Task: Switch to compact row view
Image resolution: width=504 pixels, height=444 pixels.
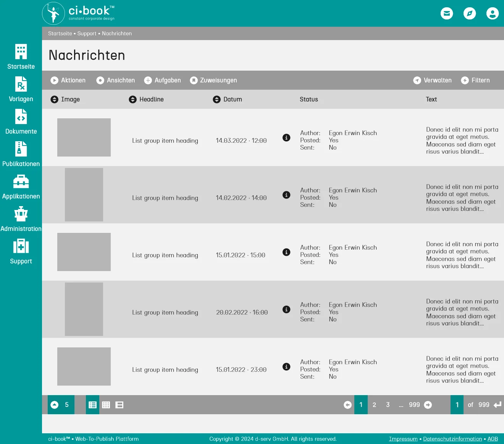Action: [120, 405]
